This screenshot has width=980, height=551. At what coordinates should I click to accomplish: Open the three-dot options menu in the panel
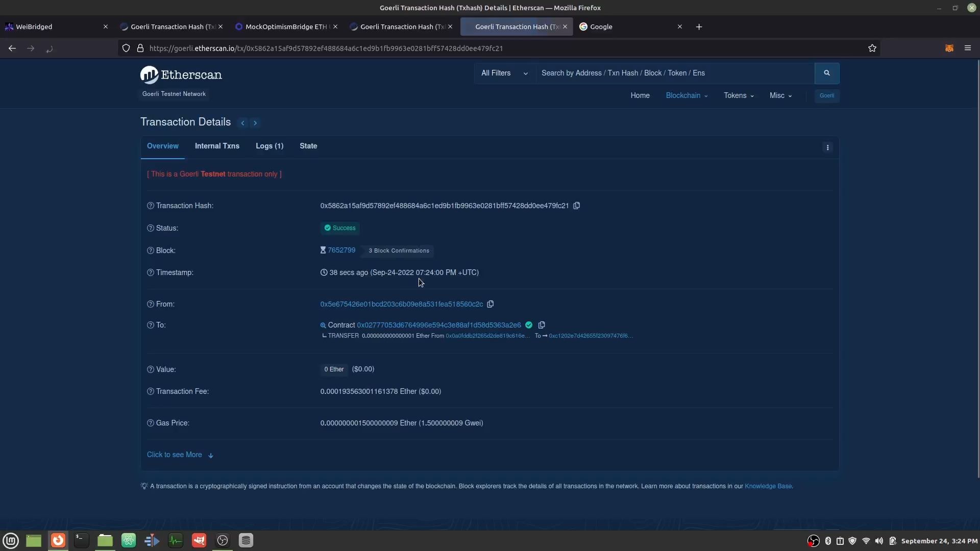(x=828, y=147)
